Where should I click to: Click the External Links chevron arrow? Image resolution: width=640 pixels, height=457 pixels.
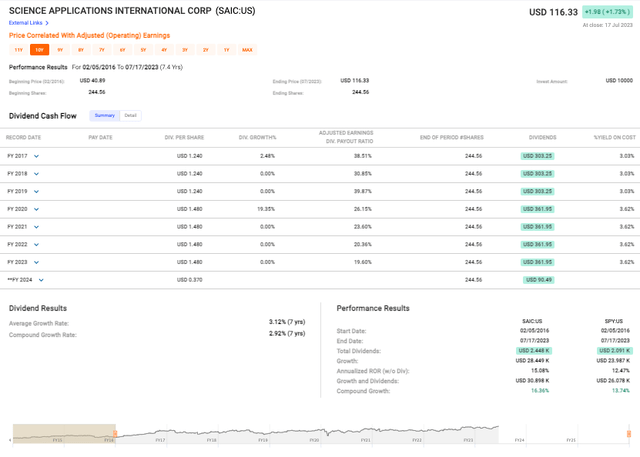coord(47,23)
